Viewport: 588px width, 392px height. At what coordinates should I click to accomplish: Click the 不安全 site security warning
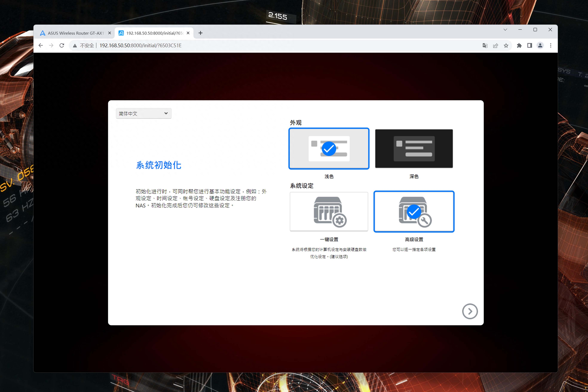pyautogui.click(x=84, y=46)
